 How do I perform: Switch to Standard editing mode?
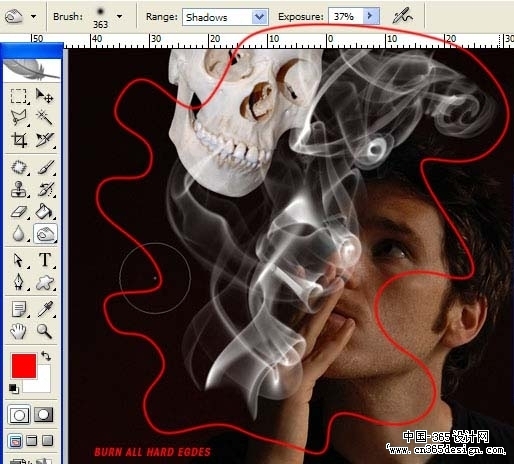click(x=19, y=415)
